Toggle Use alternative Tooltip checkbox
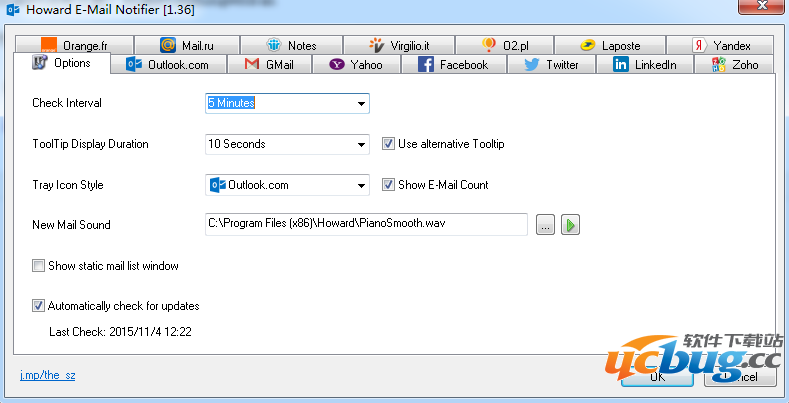Viewport: 789px width, 403px height. coord(388,144)
